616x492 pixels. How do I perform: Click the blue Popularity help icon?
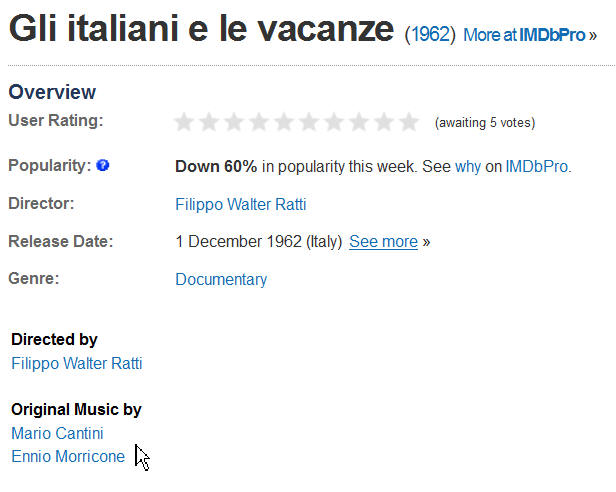pos(103,165)
